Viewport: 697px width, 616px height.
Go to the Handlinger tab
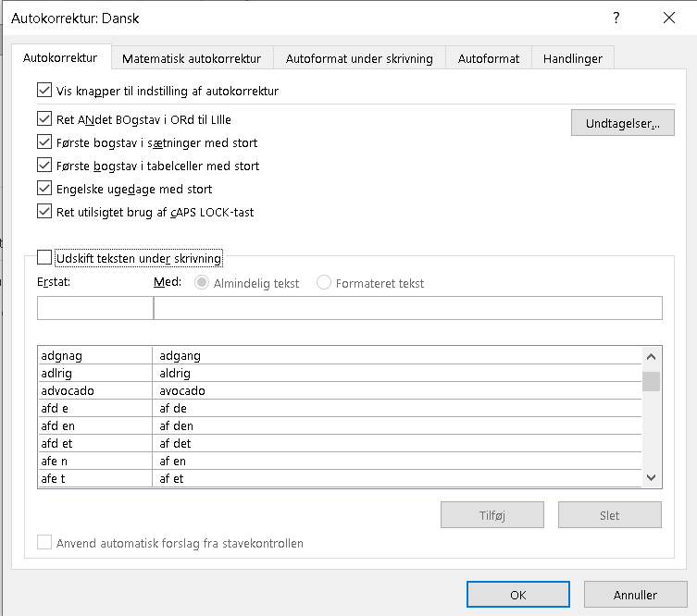click(573, 58)
